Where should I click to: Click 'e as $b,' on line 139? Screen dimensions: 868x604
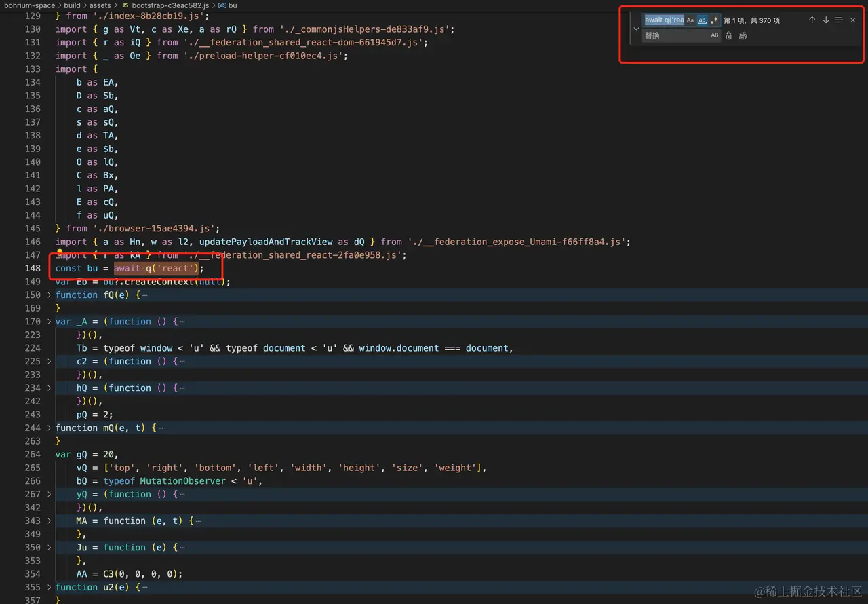[x=98, y=149]
